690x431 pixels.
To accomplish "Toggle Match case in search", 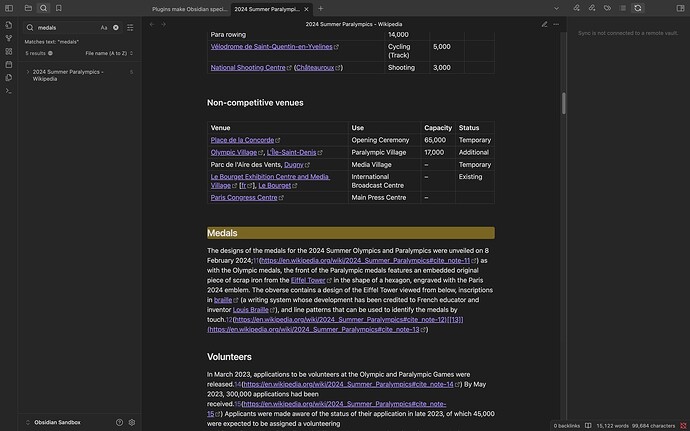I will click(104, 28).
